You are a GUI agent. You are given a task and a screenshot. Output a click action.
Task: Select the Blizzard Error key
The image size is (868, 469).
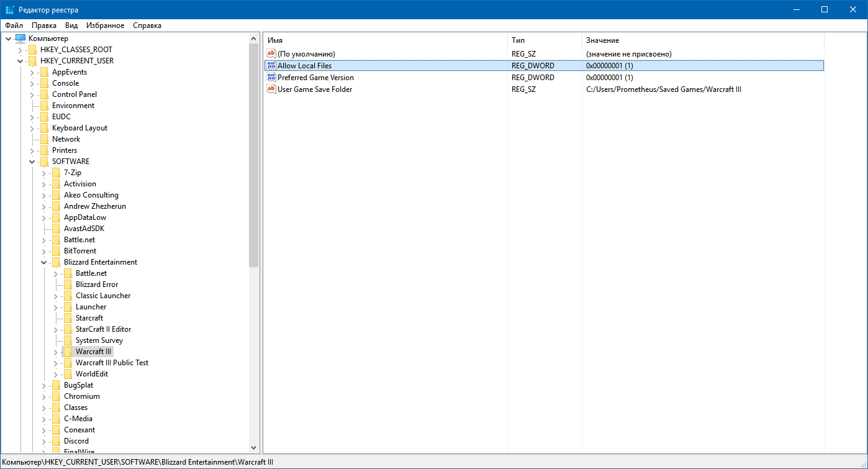coord(97,285)
